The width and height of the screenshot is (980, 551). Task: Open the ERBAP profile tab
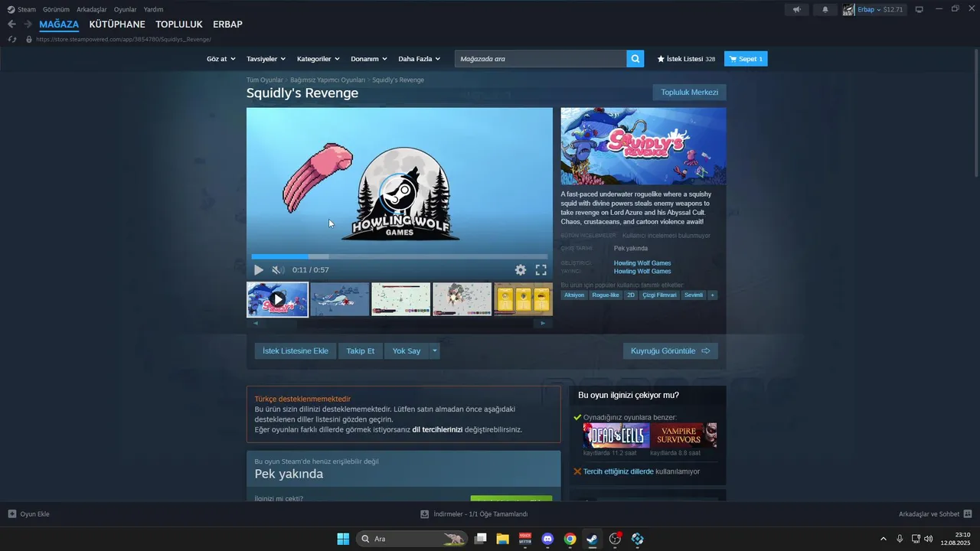tap(227, 24)
